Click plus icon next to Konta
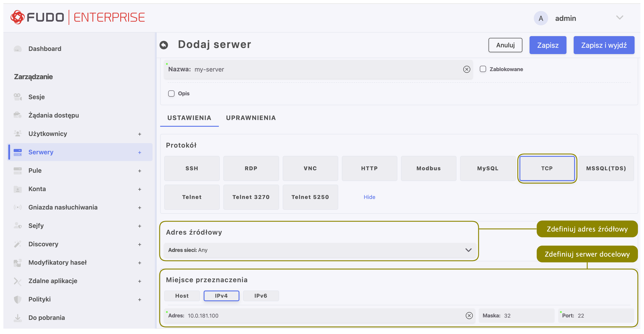Viewport: 644px width, 334px height. 140,189
